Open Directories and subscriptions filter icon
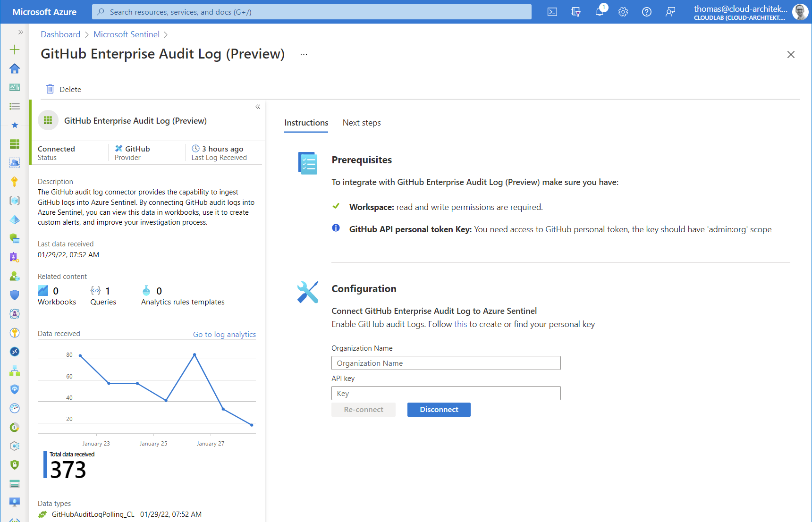Screen dimensions: 812x522 576,12
